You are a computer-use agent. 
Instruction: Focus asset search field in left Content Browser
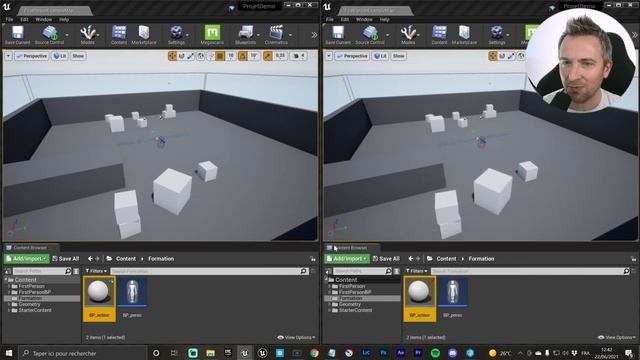coord(209,271)
